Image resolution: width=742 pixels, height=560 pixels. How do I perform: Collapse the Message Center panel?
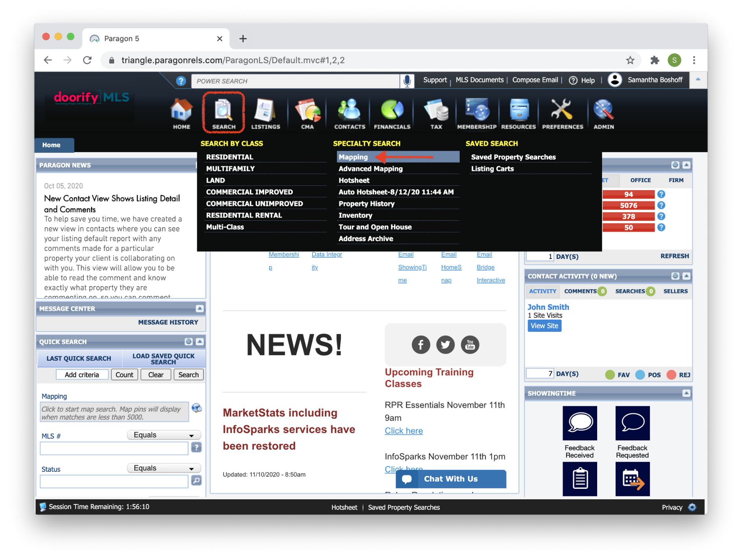click(200, 309)
